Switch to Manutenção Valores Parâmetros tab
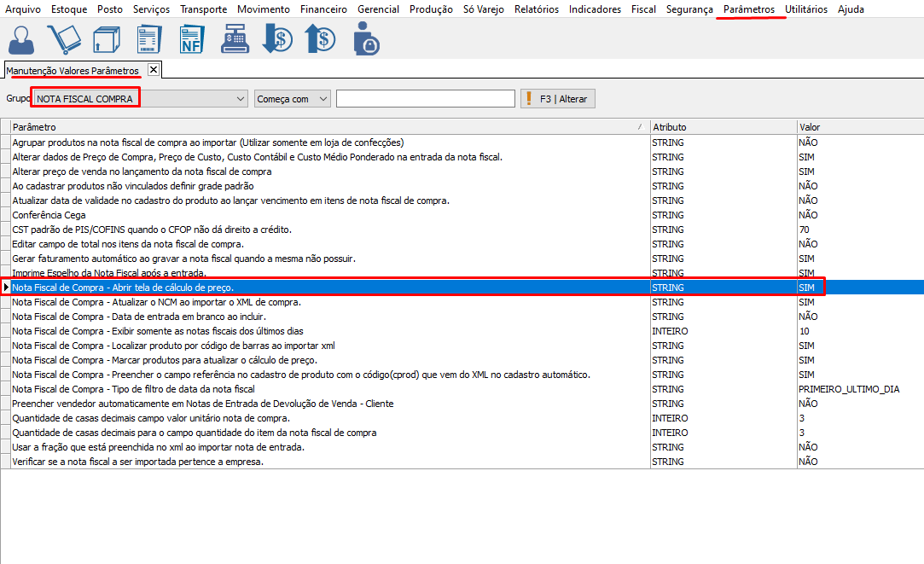The height and width of the screenshot is (564, 924). (x=73, y=70)
